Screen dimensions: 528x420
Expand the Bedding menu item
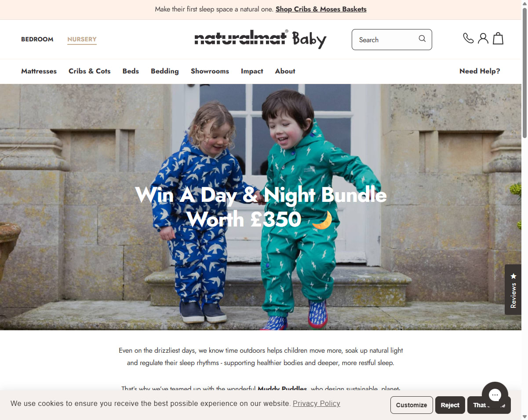pyautogui.click(x=165, y=71)
